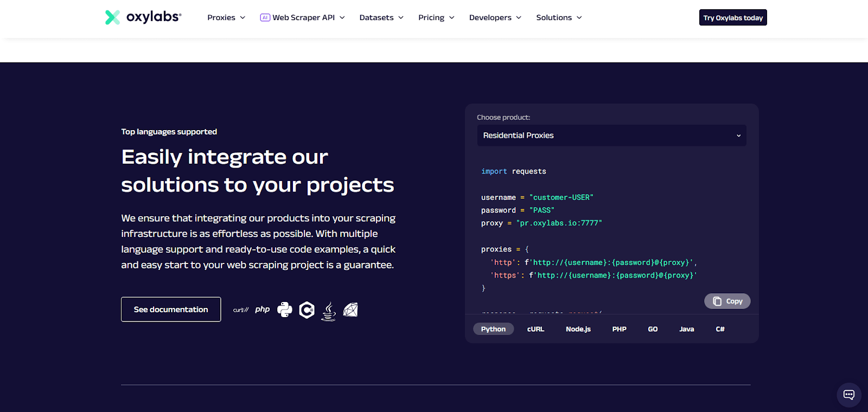Click the curl logo beside See documentation
Screen dimensions: 868x412
point(241,310)
